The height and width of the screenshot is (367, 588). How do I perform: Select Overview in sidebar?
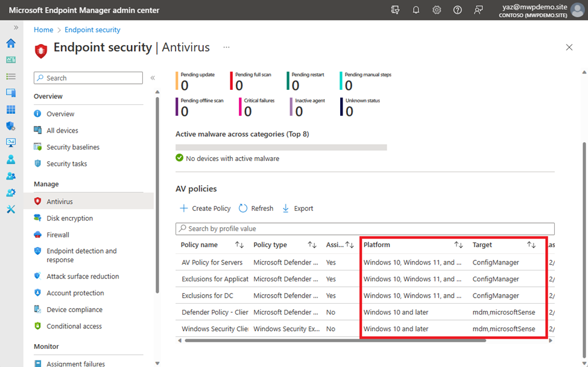[x=60, y=113]
